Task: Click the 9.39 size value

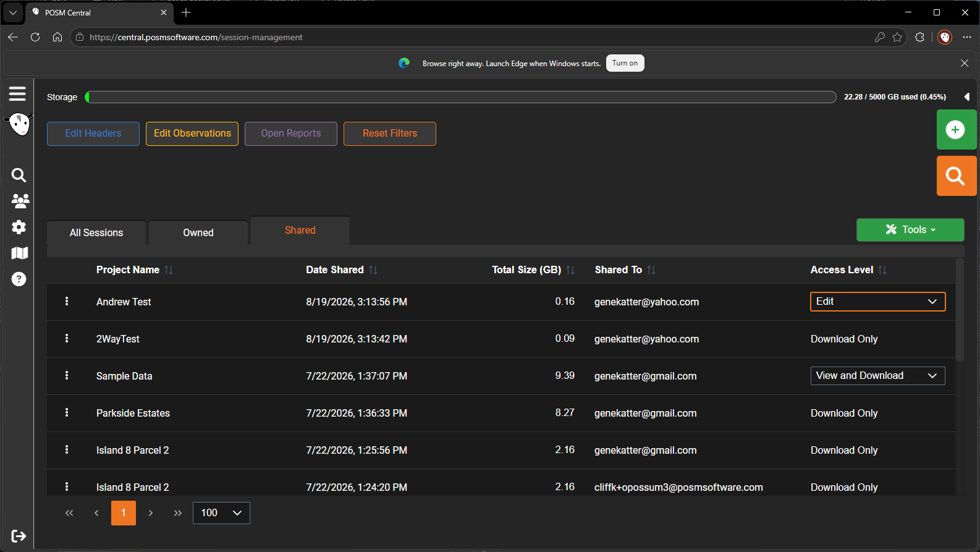Action: pyautogui.click(x=565, y=376)
